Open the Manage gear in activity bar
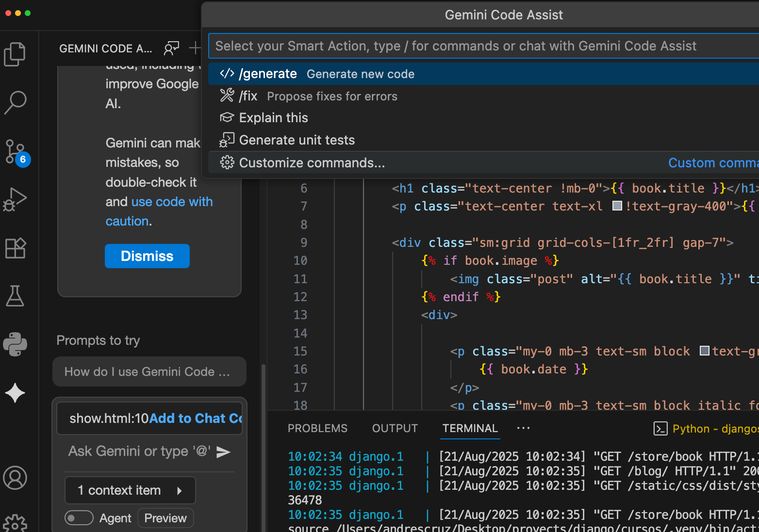This screenshot has height=532, width=759. tap(15, 524)
